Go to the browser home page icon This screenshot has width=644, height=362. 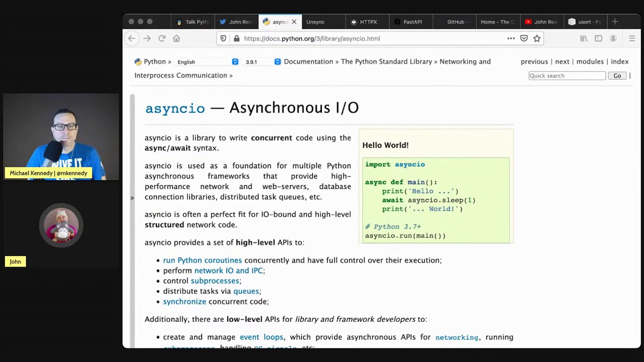pyautogui.click(x=177, y=38)
